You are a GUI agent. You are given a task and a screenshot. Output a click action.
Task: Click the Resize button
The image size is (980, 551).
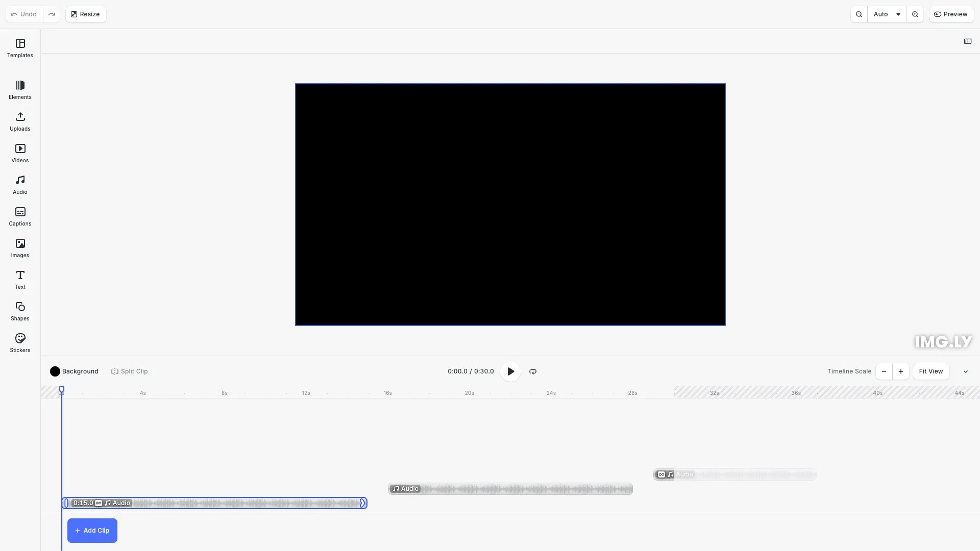85,14
